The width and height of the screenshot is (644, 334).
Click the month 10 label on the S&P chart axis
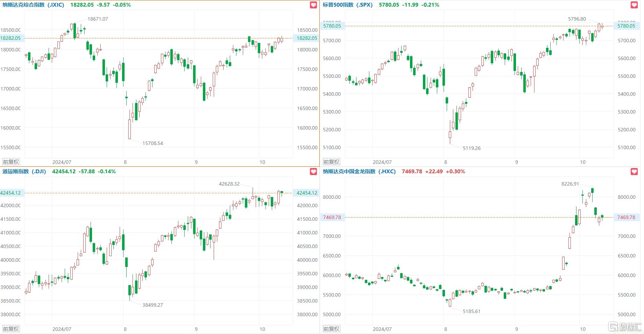(582, 162)
